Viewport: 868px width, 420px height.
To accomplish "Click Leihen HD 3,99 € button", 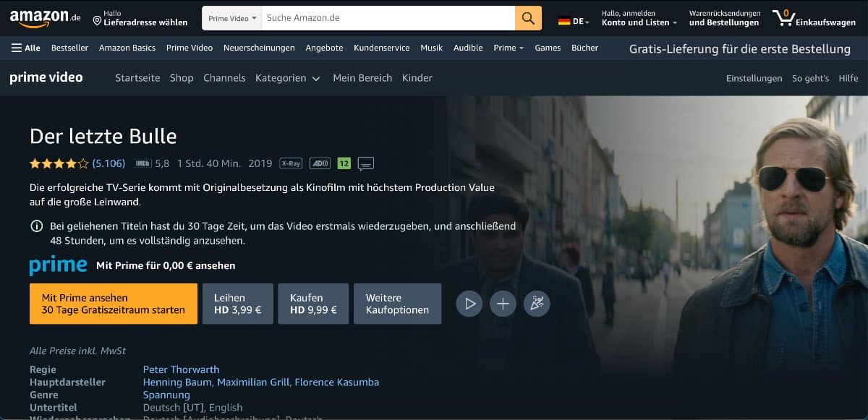I will click(x=238, y=304).
